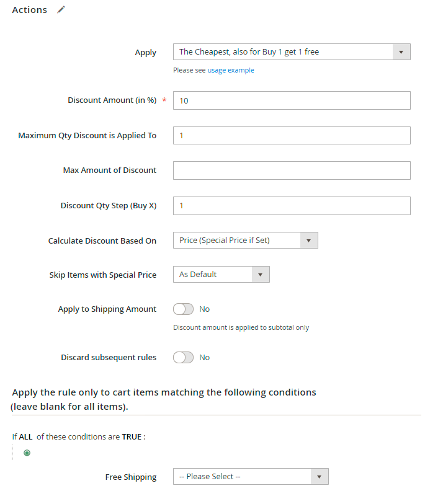Select the Discount Qty Step (Buy X) field
Screen dimensions: 425x504
[291, 205]
